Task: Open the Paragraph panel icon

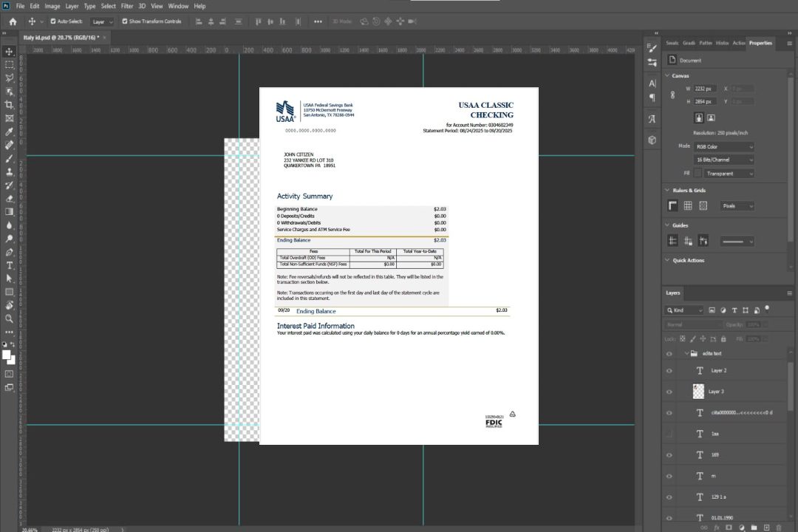Action: [652, 98]
